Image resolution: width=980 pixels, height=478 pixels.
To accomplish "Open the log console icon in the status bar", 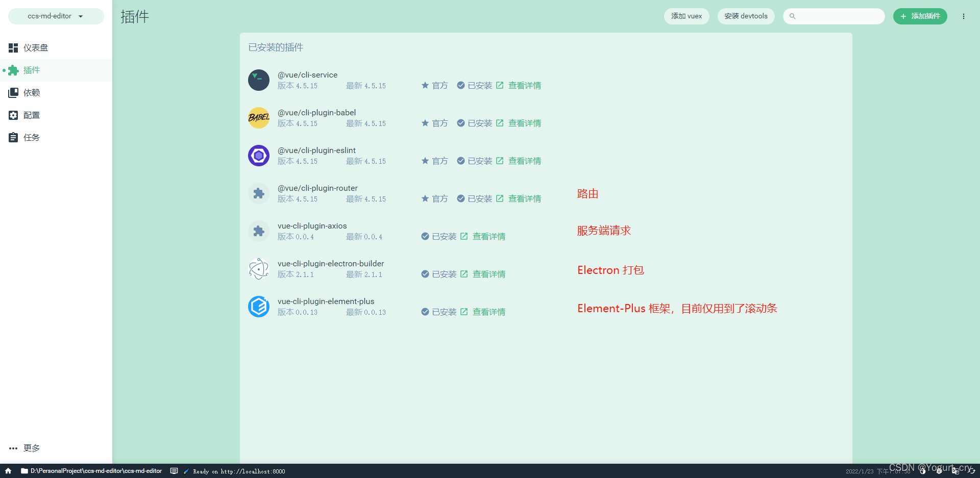I will point(174,471).
